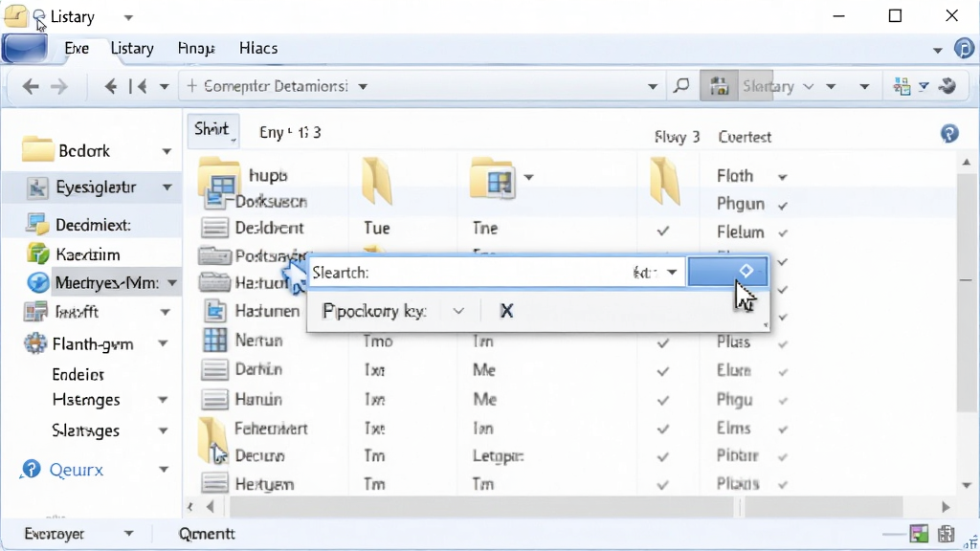Click the horizontal scrollbar right arrow
Image resolution: width=980 pixels, height=551 pixels.
(x=946, y=507)
